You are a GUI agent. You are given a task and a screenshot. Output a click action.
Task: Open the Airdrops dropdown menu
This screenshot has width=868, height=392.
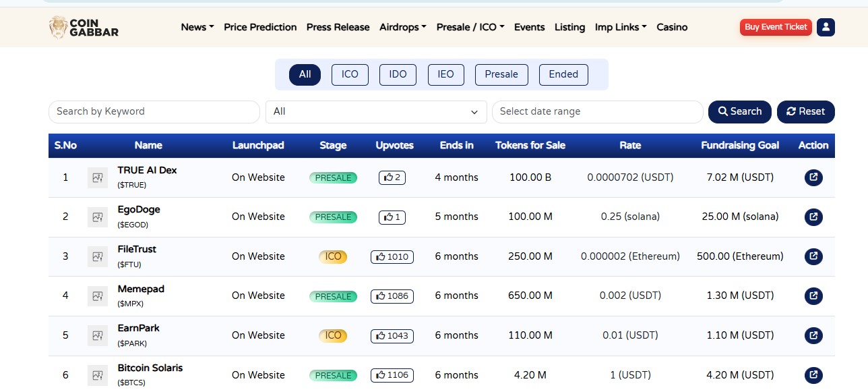tap(402, 27)
